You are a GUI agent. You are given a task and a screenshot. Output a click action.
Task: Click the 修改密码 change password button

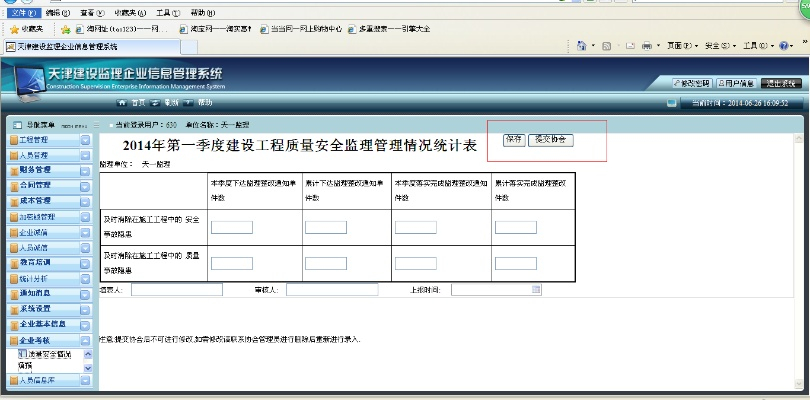pyautogui.click(x=691, y=83)
